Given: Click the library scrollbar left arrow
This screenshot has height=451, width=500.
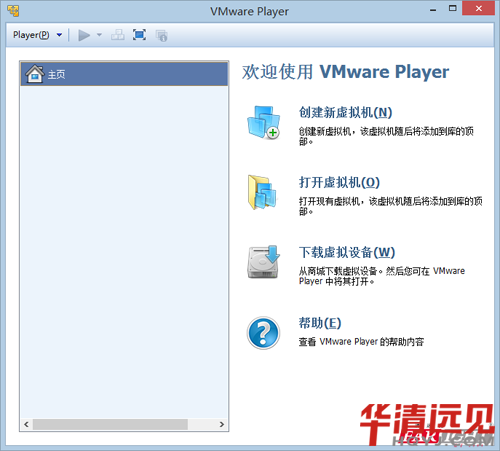Looking at the screenshot, I should (26, 424).
